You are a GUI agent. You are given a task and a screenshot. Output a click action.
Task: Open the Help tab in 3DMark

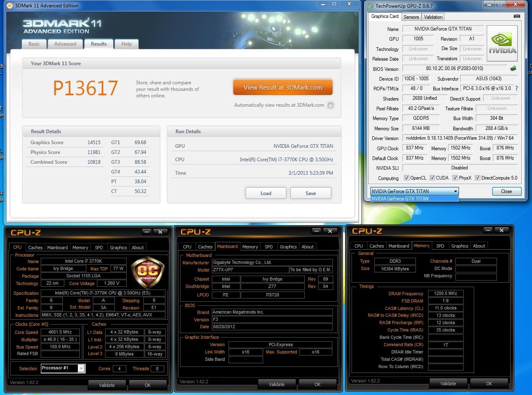pos(126,44)
